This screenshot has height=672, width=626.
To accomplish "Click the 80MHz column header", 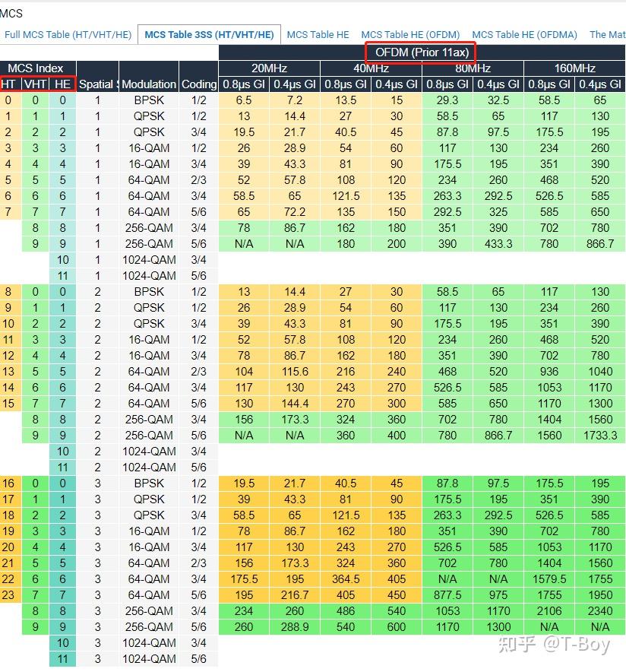I will [x=473, y=68].
